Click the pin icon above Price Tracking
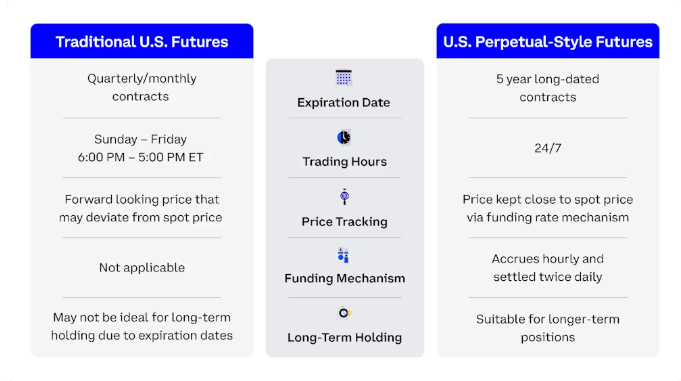The height and width of the screenshot is (381, 681). (x=344, y=197)
